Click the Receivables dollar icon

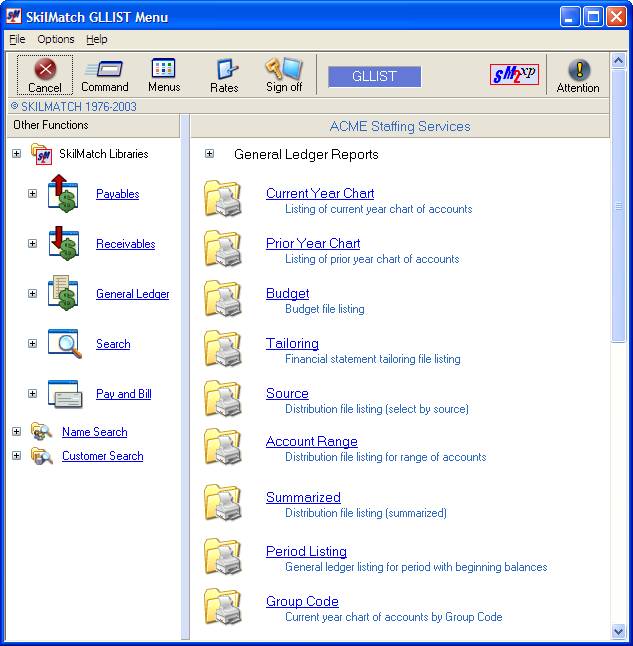[x=63, y=243]
